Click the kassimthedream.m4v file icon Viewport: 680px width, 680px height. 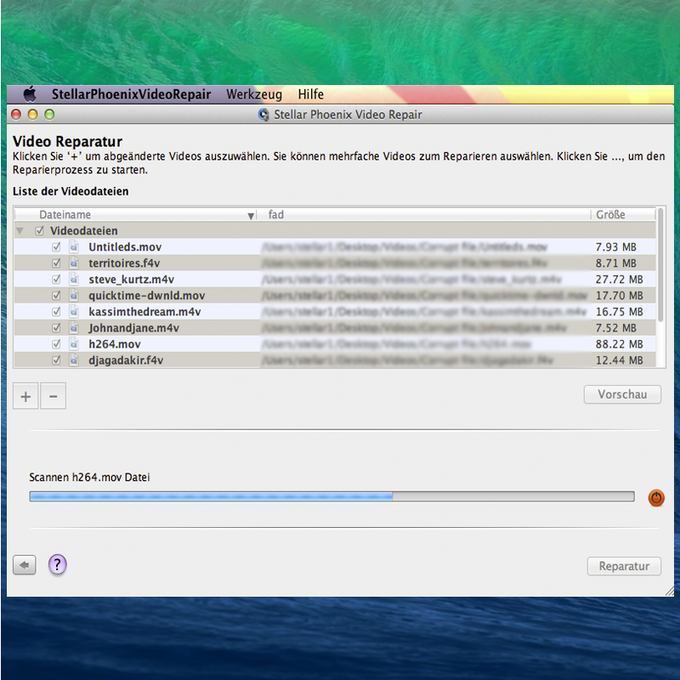pos(74,311)
